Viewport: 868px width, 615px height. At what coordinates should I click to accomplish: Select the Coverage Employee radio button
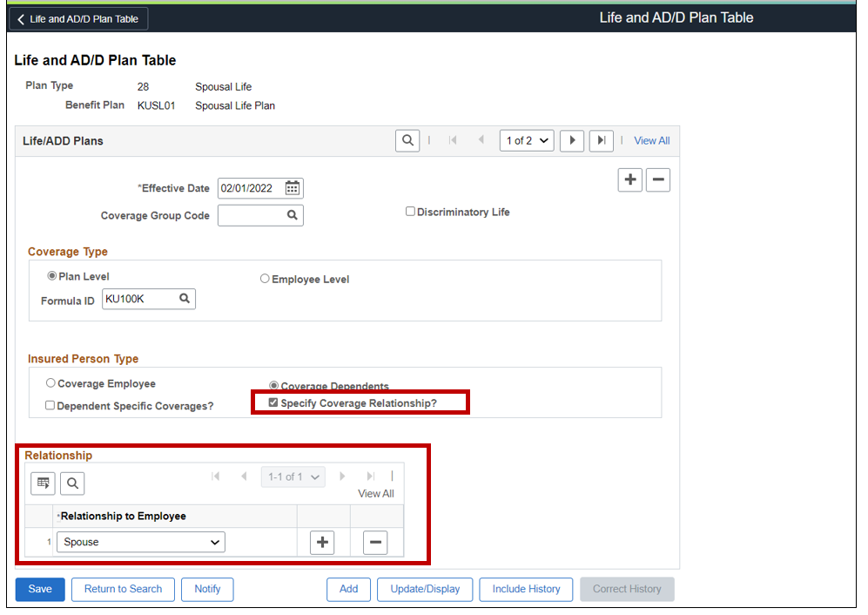(x=50, y=383)
